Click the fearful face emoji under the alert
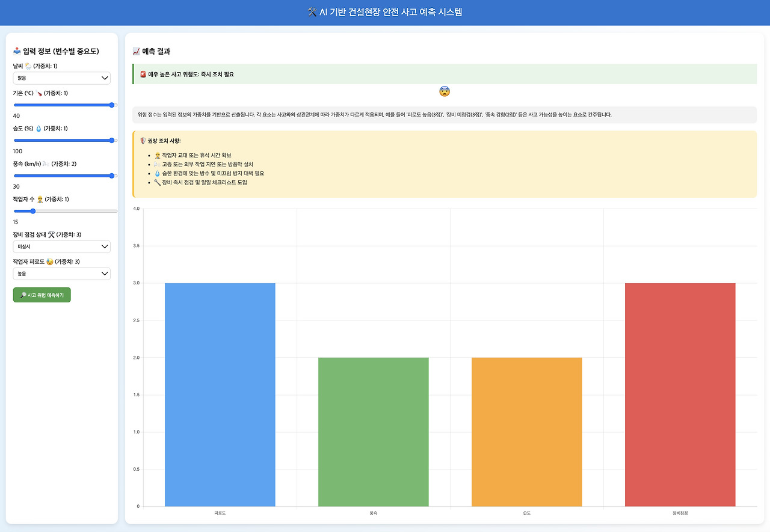 [445, 91]
